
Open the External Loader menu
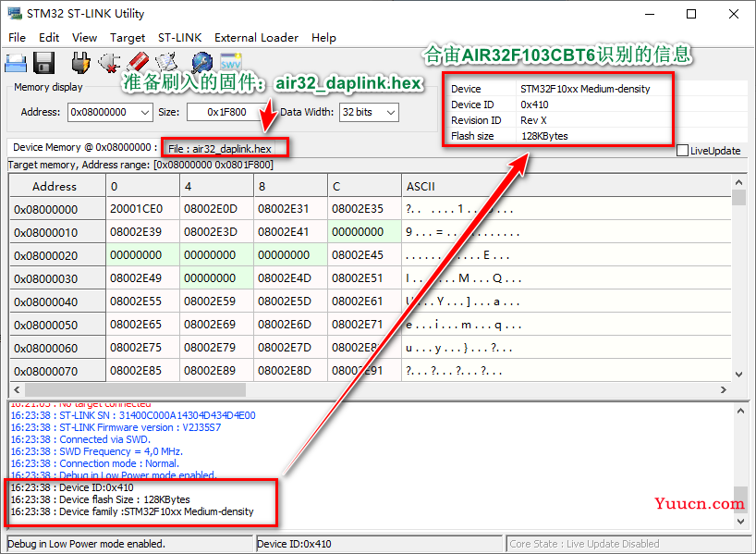click(x=256, y=38)
